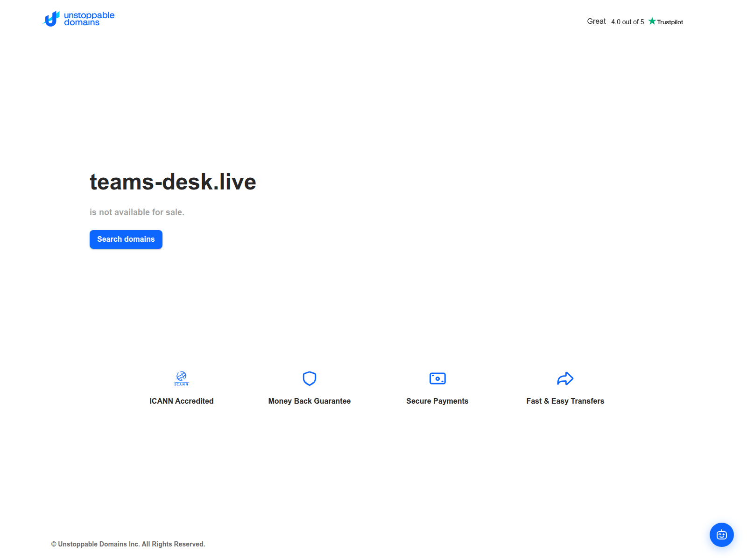Click the Search domains button

pyautogui.click(x=126, y=239)
